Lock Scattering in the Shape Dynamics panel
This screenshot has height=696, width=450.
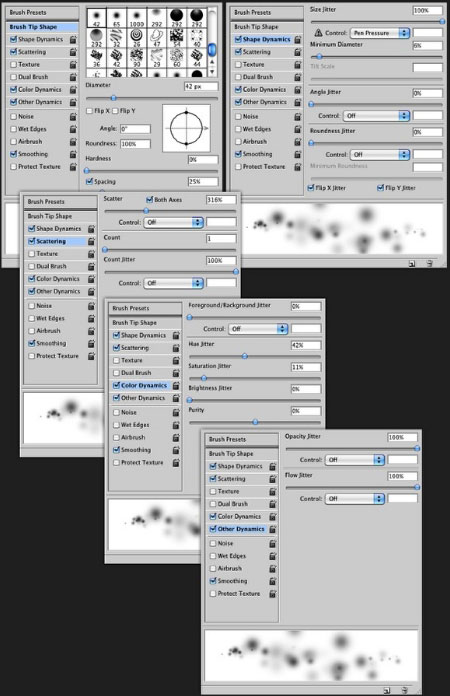click(297, 52)
